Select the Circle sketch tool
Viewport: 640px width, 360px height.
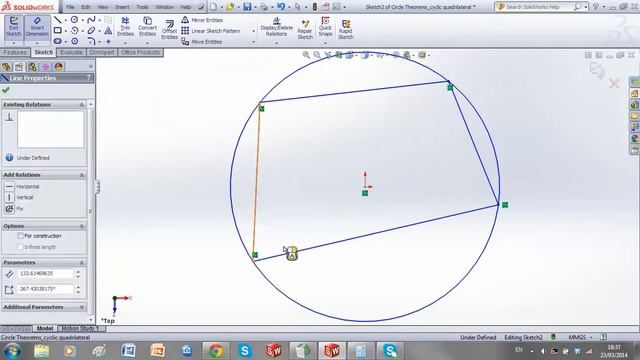tap(74, 20)
